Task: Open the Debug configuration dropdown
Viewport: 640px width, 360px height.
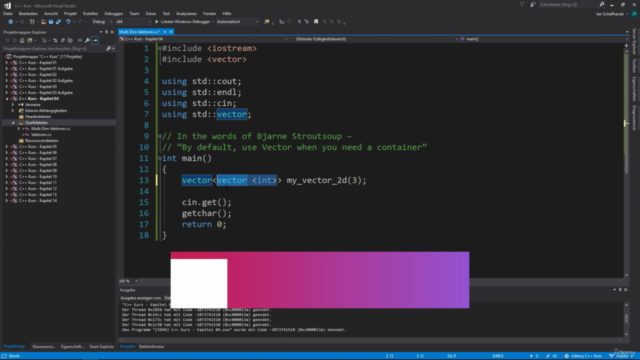Action: tap(101, 22)
